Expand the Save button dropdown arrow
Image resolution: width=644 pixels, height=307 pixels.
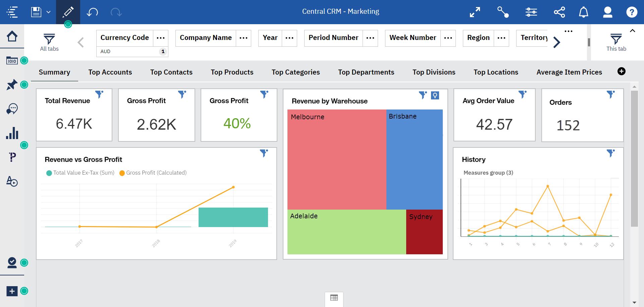[48, 12]
